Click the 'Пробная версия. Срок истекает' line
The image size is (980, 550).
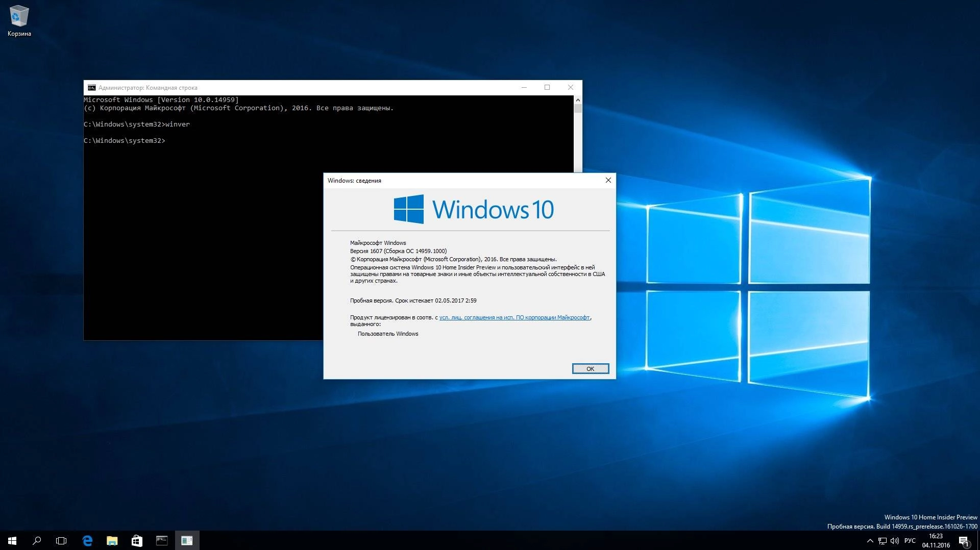[413, 301]
